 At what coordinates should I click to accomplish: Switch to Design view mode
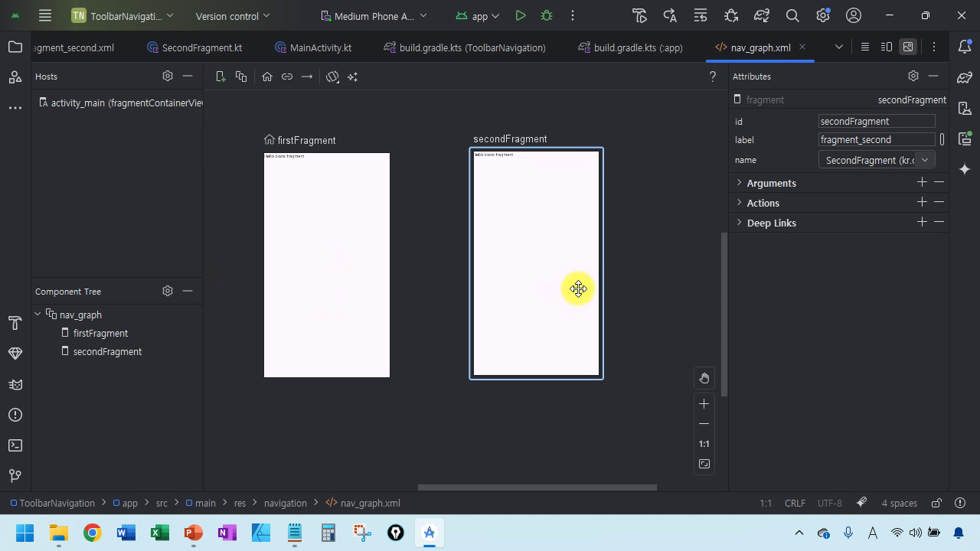(908, 47)
